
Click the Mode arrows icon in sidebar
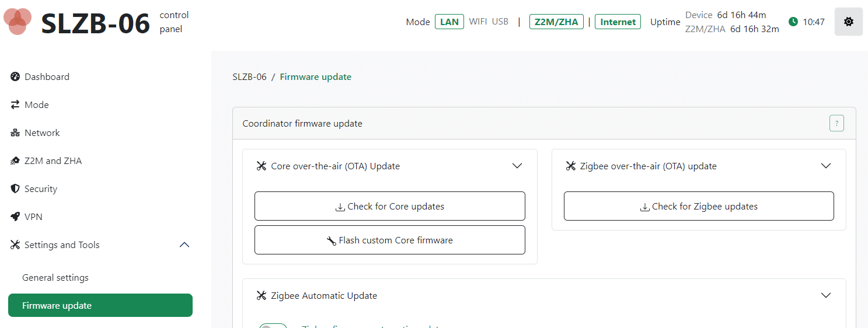coord(15,104)
